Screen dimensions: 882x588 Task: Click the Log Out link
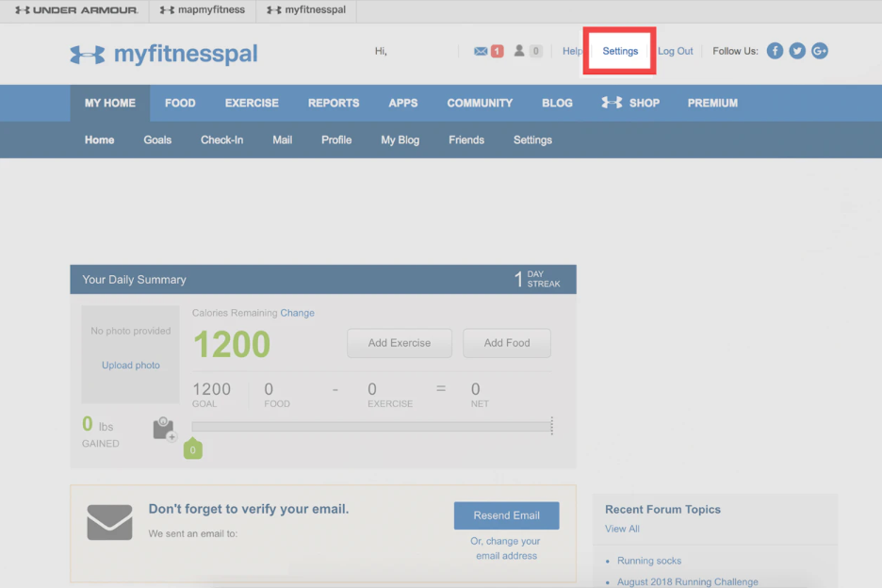click(675, 51)
